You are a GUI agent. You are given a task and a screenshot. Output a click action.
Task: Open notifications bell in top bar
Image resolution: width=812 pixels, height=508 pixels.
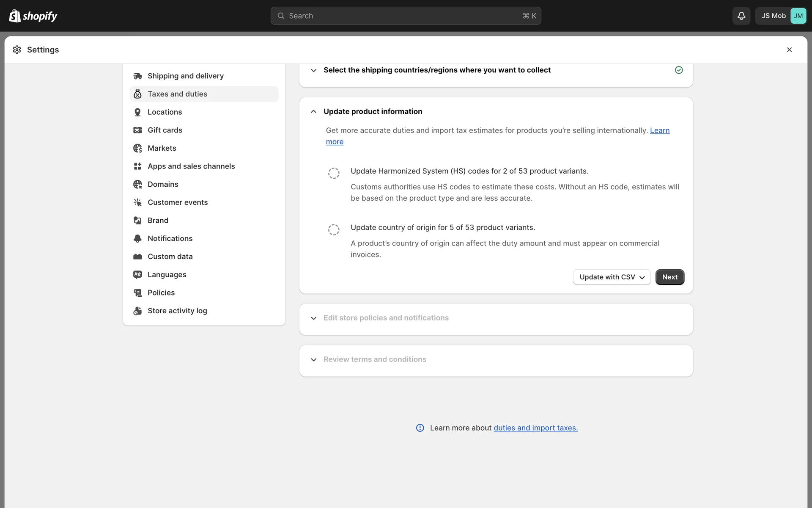(x=741, y=16)
